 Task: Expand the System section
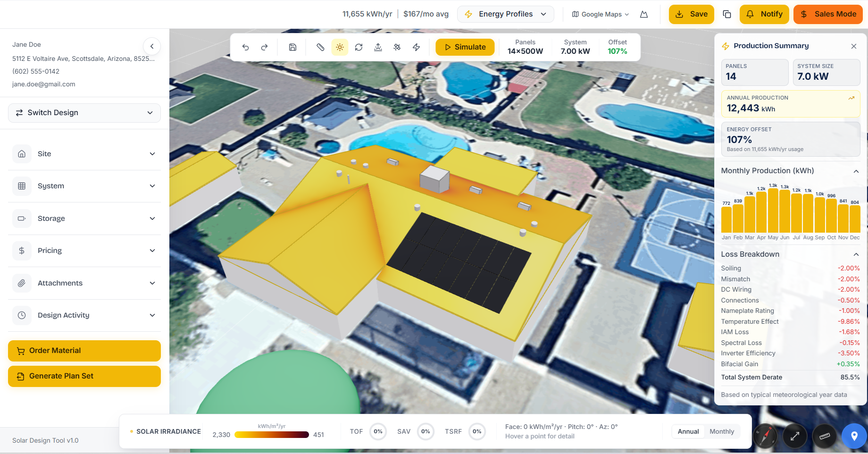tap(84, 186)
